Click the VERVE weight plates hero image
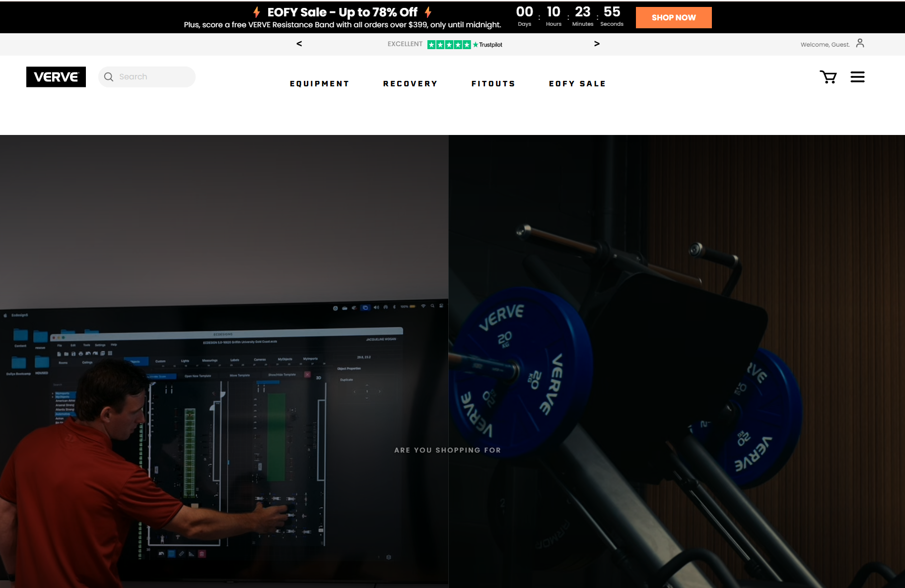905x588 pixels. pos(677,361)
